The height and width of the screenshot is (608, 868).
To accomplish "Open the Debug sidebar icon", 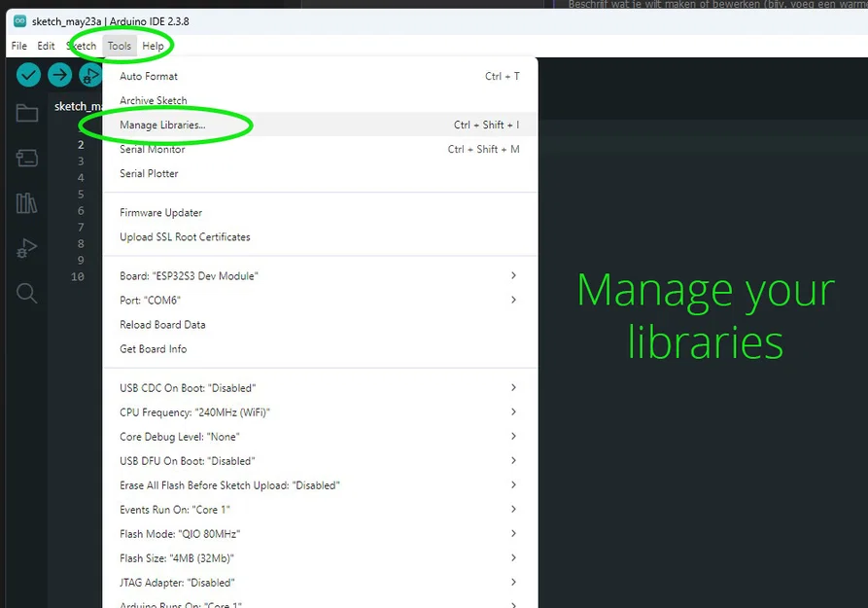I will (x=26, y=248).
